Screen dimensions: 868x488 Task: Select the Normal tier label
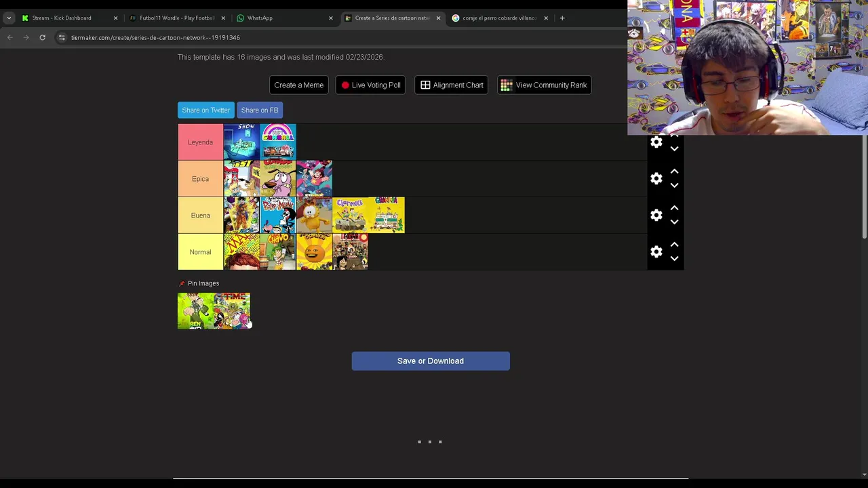point(200,252)
